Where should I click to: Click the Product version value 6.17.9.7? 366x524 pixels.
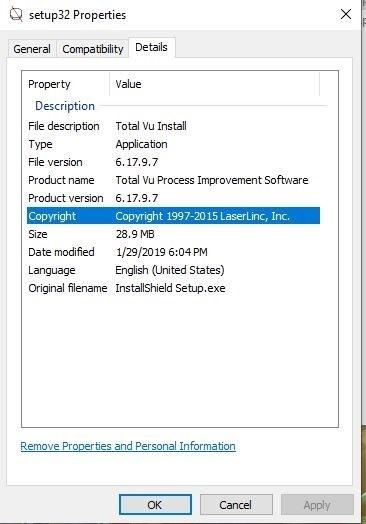coord(137,198)
